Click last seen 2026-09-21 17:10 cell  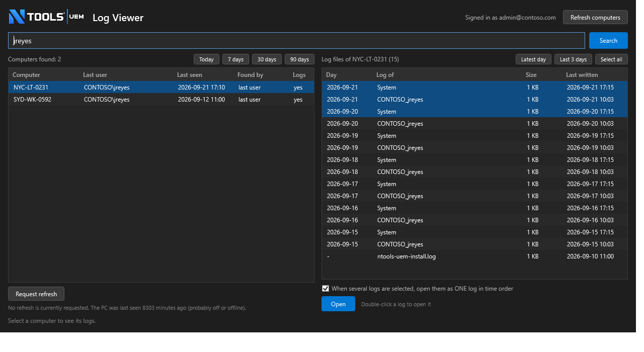coord(201,87)
